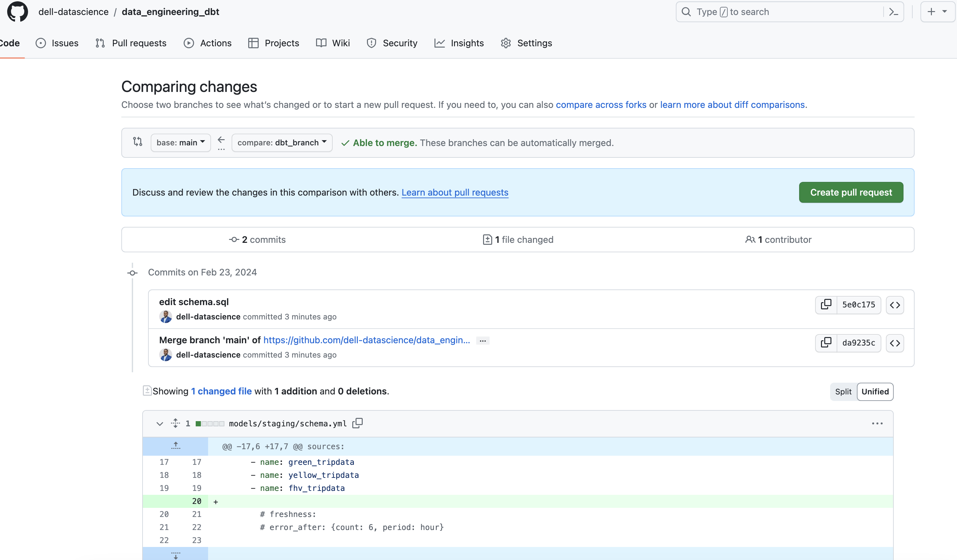Browse repository at commit da9235c
The image size is (957, 560).
pos(895,343)
